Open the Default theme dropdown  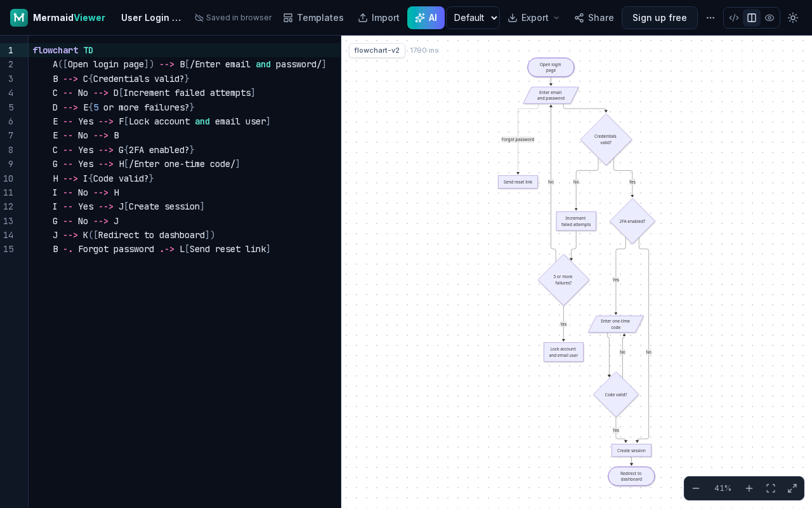click(x=473, y=18)
